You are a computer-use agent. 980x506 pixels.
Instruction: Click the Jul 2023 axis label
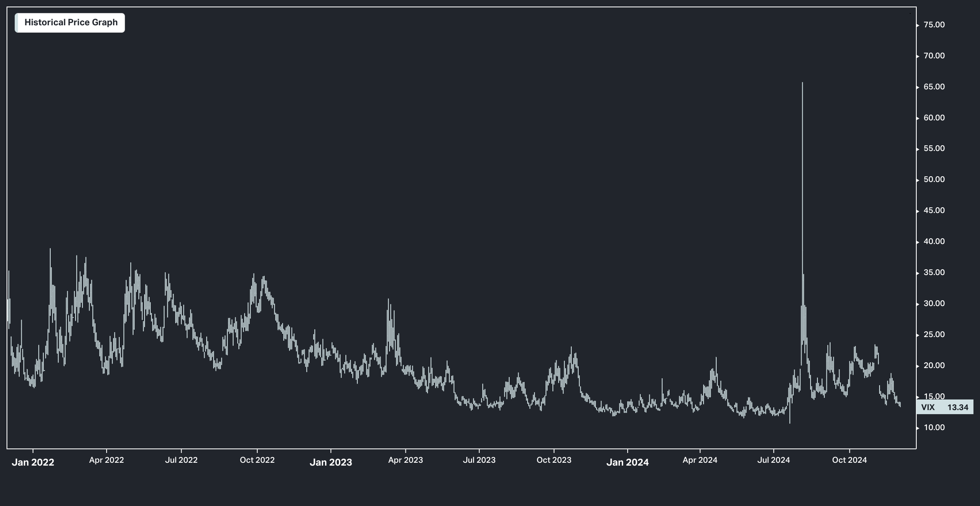coord(479,460)
